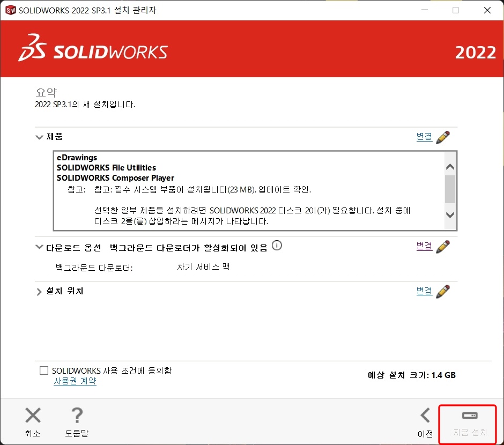Click the 변경 link for 설치 위치
504x445 pixels.
click(x=424, y=291)
